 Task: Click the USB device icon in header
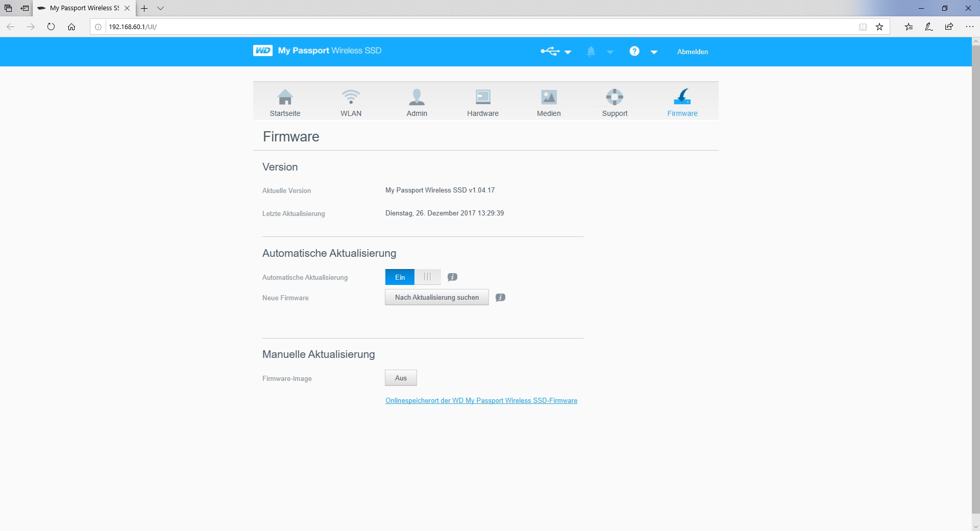click(550, 51)
